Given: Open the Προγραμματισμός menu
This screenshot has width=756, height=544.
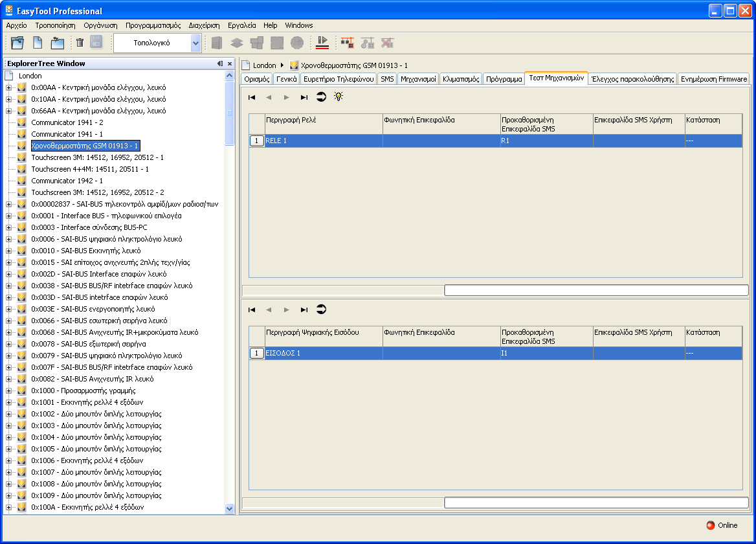Looking at the screenshot, I should 153,25.
